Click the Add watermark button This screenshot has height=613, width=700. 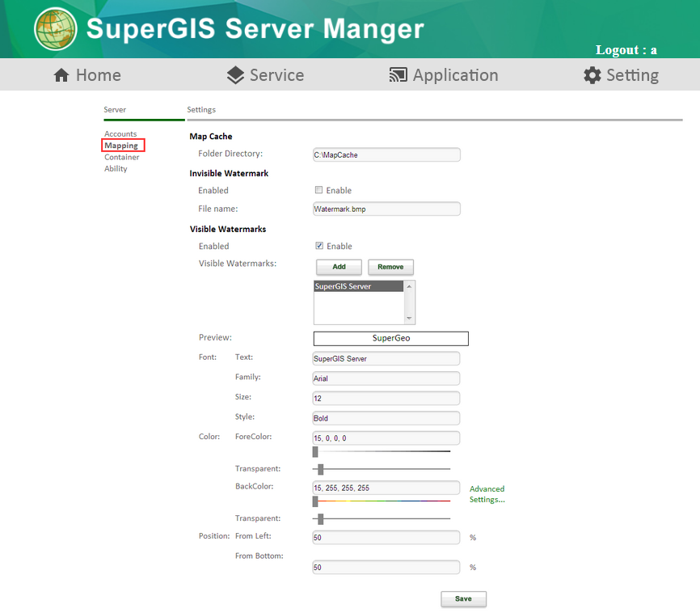[339, 267]
